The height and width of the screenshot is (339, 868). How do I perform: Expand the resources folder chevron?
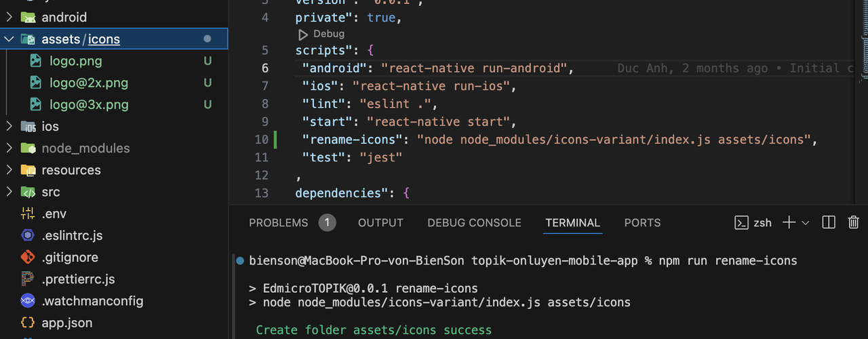coord(9,169)
